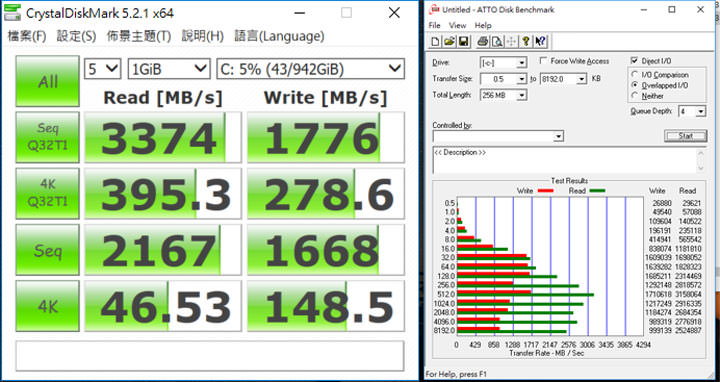
Task: Open the ATTO Drive dropdown
Action: pos(503,63)
